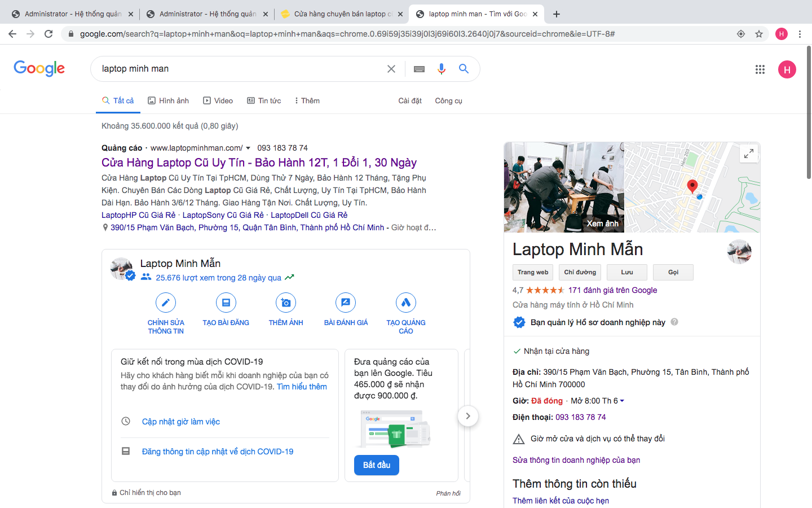Switch to Hình ảnh tab

click(x=168, y=101)
